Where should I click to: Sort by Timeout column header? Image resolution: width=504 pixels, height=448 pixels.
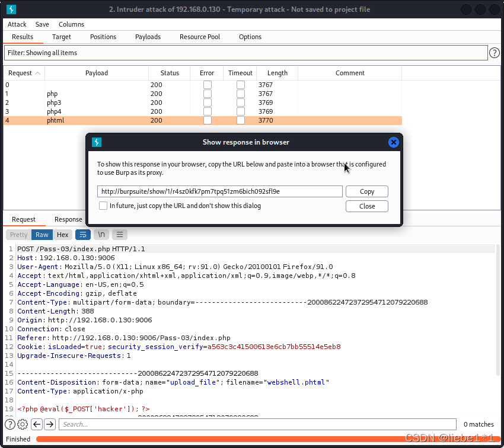(240, 73)
